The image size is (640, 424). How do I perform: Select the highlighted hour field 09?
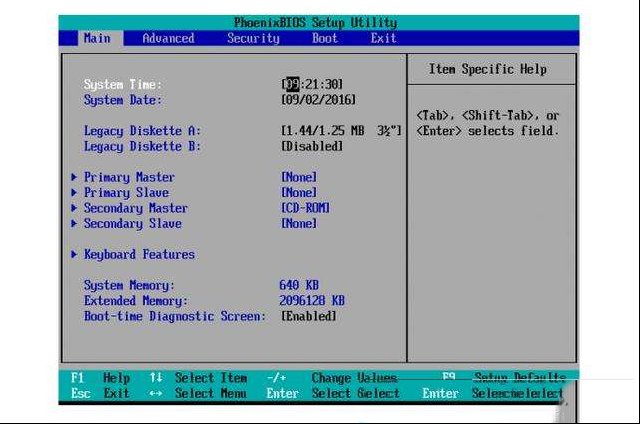(292, 84)
